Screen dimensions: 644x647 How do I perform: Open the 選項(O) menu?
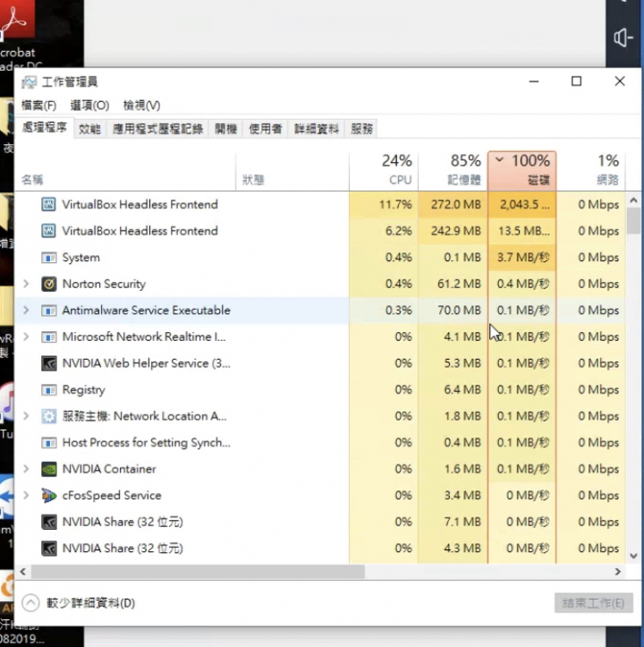point(89,106)
